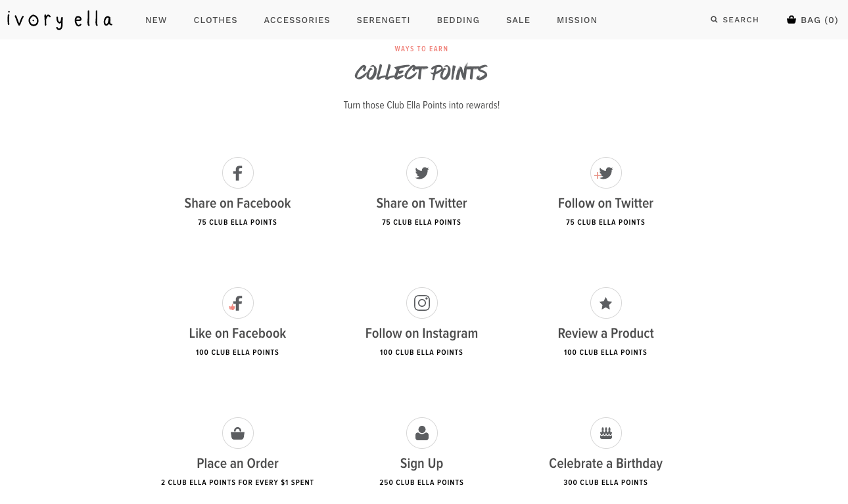Open the shopping bag icon
Screen dimensions: 848x504
pyautogui.click(x=791, y=20)
